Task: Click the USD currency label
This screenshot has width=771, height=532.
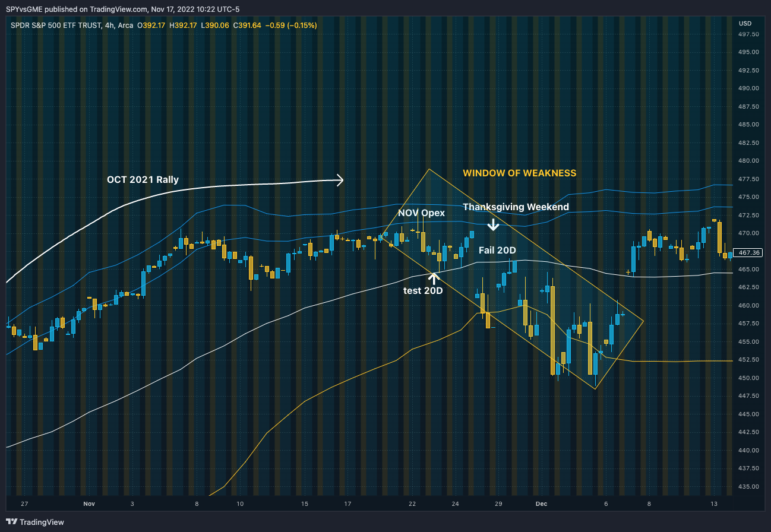Action: pos(745,23)
